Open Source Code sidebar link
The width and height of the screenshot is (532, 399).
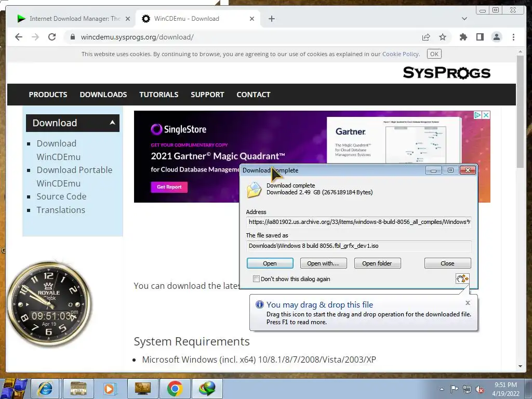pyautogui.click(x=61, y=196)
